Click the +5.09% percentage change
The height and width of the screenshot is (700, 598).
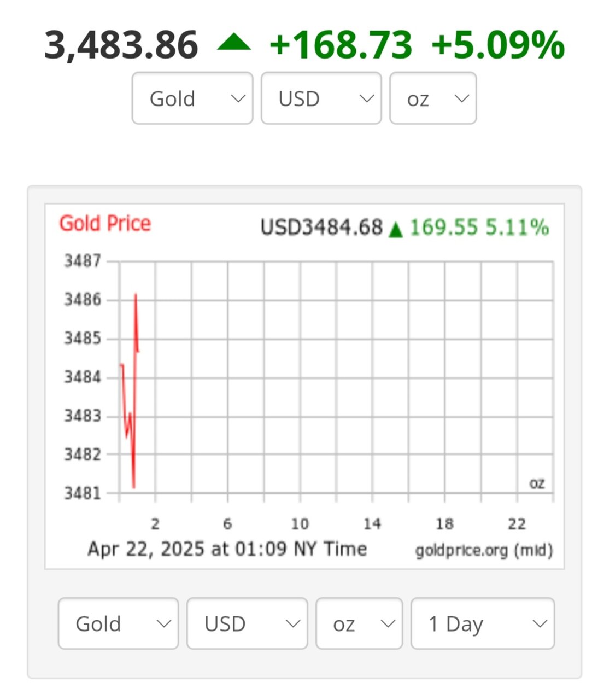pyautogui.click(x=497, y=45)
